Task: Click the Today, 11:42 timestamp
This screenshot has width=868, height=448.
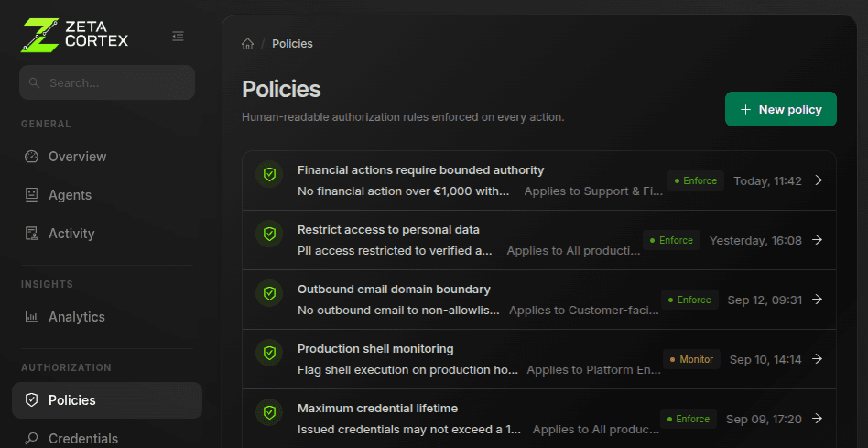Action: 767,180
